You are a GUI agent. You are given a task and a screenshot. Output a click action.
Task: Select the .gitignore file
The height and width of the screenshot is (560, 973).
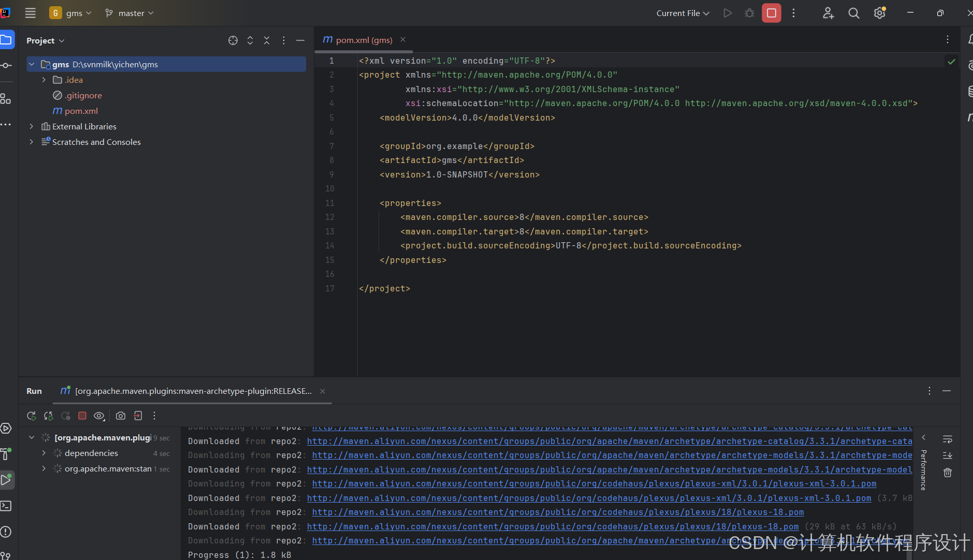pyautogui.click(x=83, y=95)
